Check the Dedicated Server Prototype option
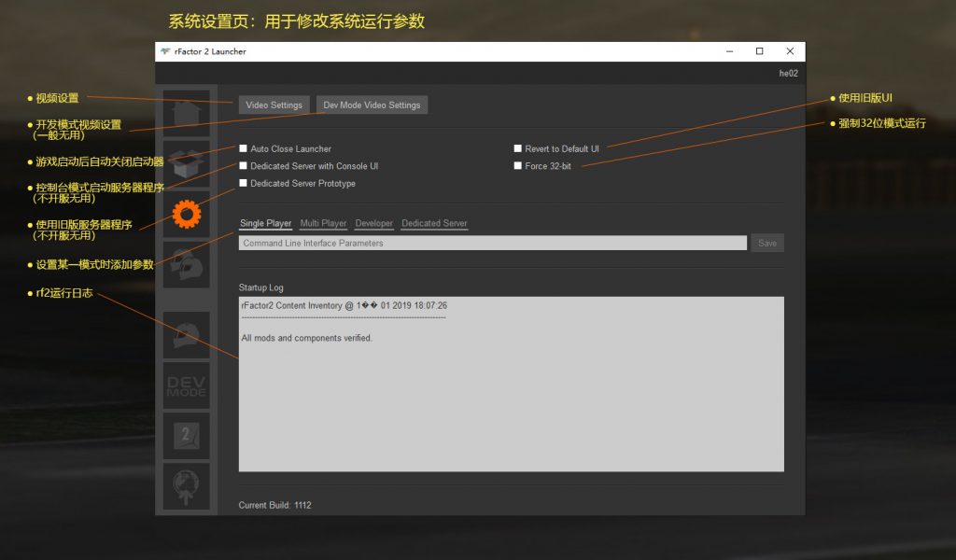Screen dimensions: 956x560 pyautogui.click(x=244, y=183)
